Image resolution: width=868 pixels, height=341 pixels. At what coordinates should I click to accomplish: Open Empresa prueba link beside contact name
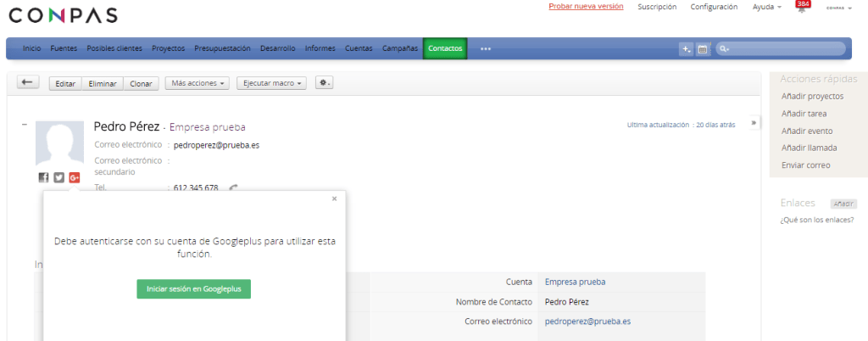coord(208,127)
